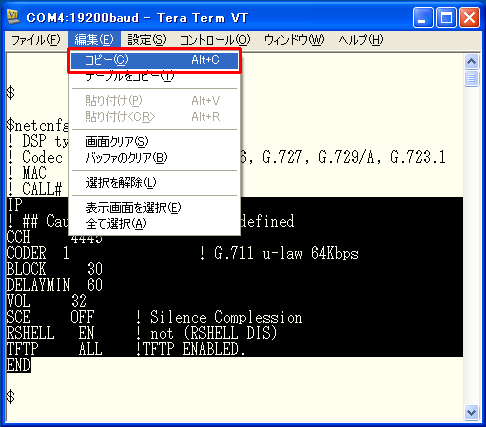Click the vertical scrollbar thumb
Screen dimensions: 486x427
471,78
